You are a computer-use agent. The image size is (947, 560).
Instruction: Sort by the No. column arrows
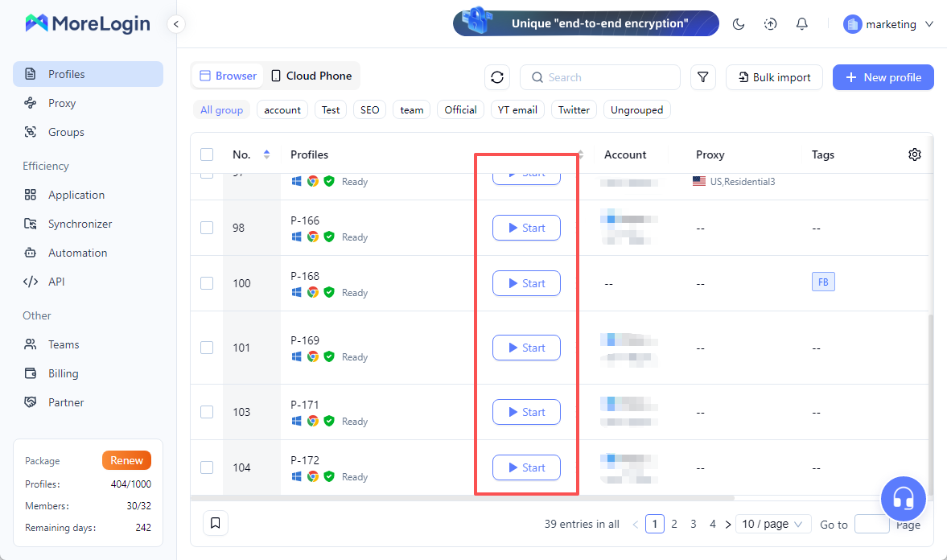pos(266,154)
